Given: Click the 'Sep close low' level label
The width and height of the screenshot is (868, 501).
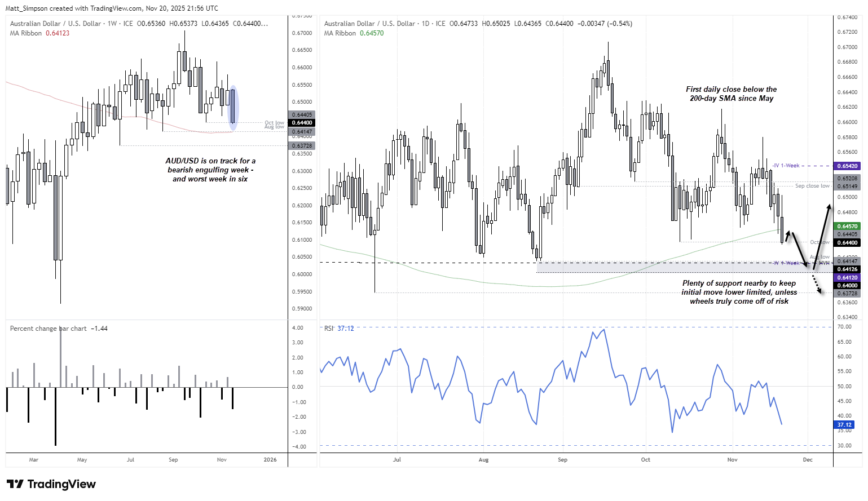Looking at the screenshot, I should (x=812, y=186).
